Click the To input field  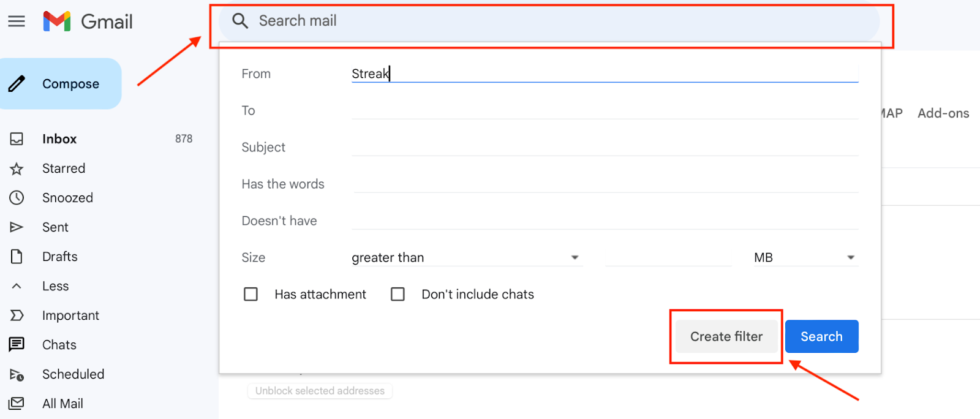pos(605,110)
